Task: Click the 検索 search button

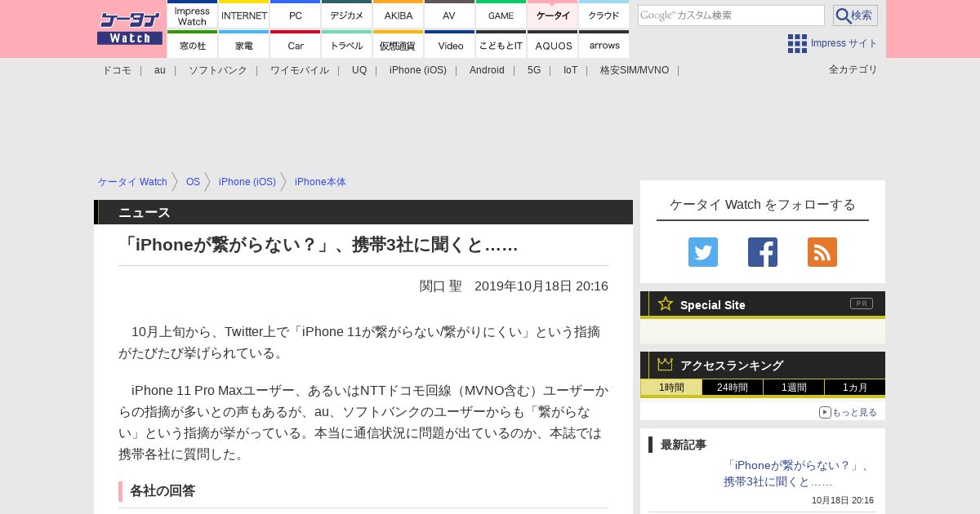Action: pyautogui.click(x=855, y=16)
